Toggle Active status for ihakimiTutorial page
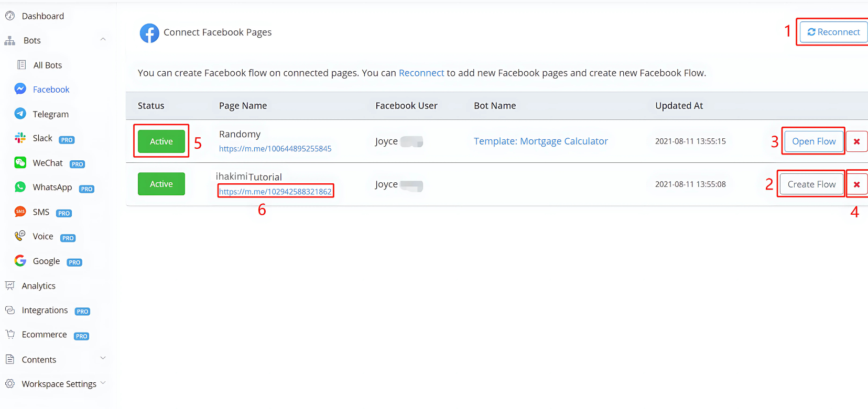Screen dimensions: 868x409 tap(161, 184)
